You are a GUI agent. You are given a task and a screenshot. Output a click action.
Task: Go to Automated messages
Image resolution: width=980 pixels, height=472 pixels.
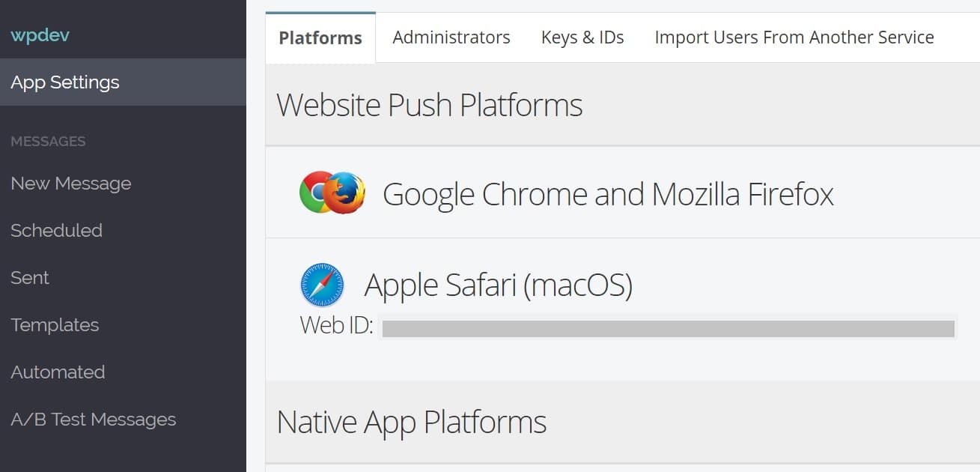58,372
